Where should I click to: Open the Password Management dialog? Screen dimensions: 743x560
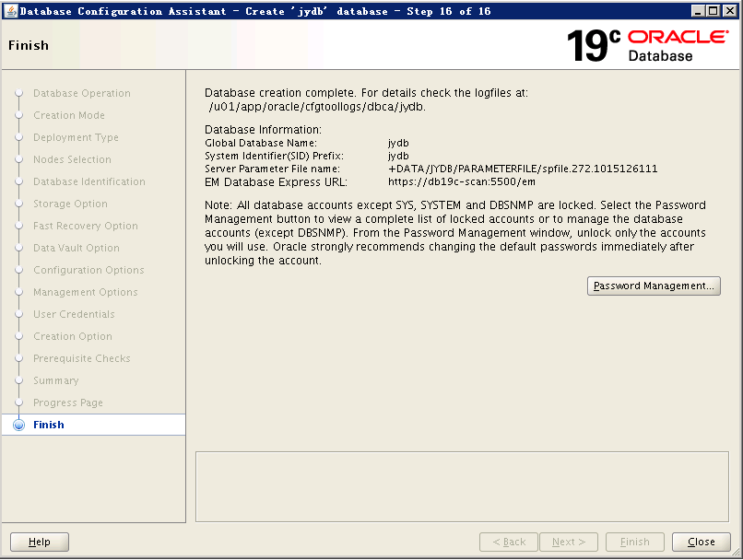click(654, 286)
